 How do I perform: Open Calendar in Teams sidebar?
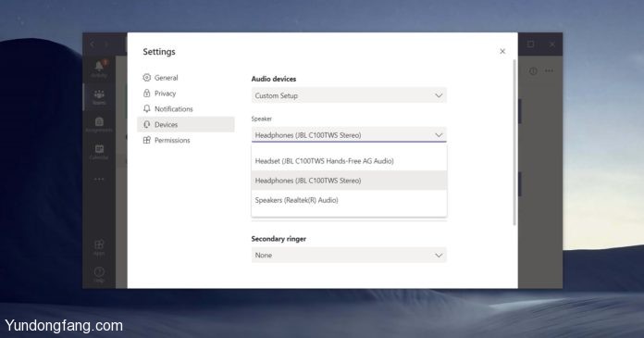click(99, 152)
